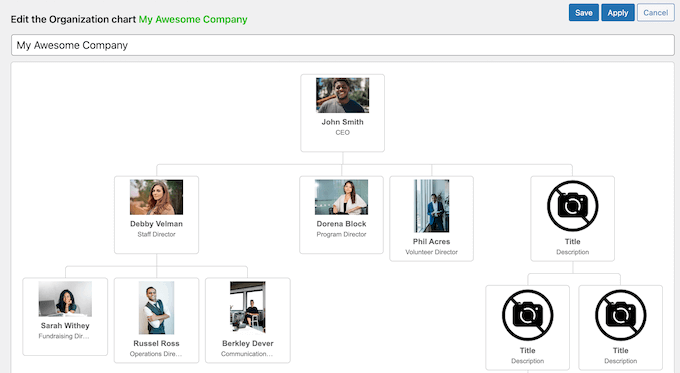The image size is (680, 373).
Task: Click the Sarah Withey name
Action: [65, 326]
